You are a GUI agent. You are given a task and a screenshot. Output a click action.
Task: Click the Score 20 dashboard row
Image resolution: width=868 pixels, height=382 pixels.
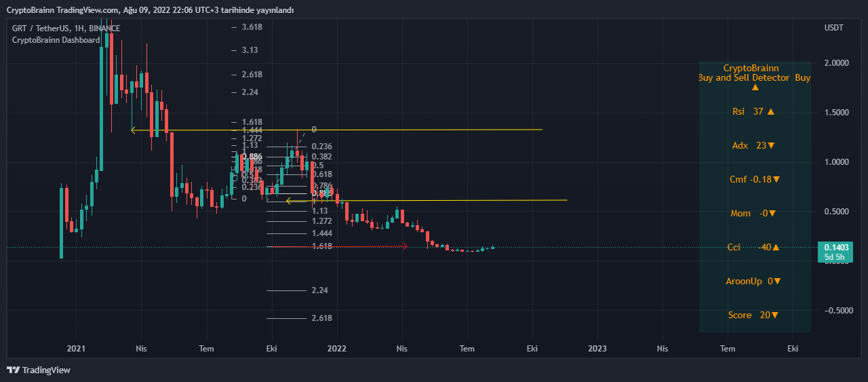click(753, 316)
